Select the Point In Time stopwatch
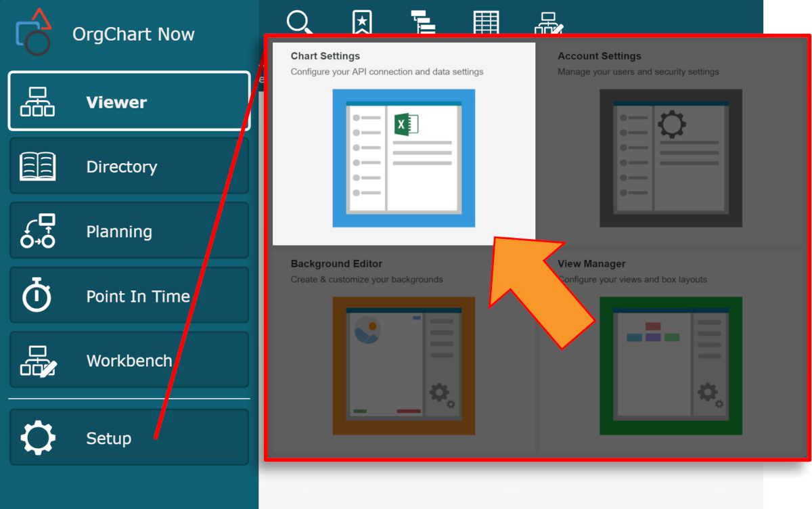The height and width of the screenshot is (509, 812). pos(38,296)
